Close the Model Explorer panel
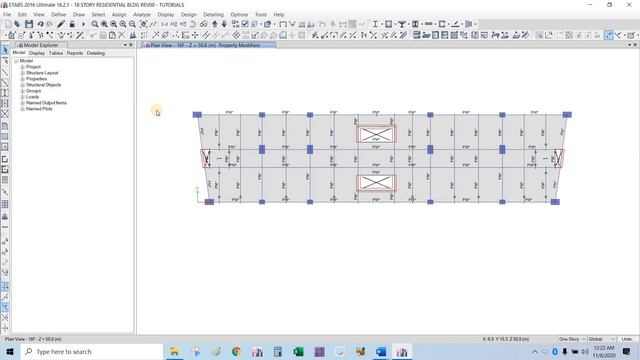This screenshot has width=640, height=360. (x=131, y=45)
